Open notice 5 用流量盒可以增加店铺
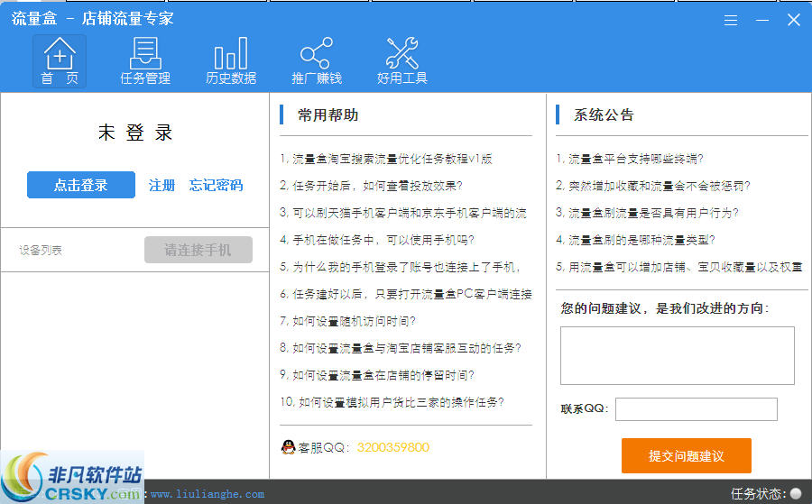The width and height of the screenshot is (812, 504). [x=679, y=267]
